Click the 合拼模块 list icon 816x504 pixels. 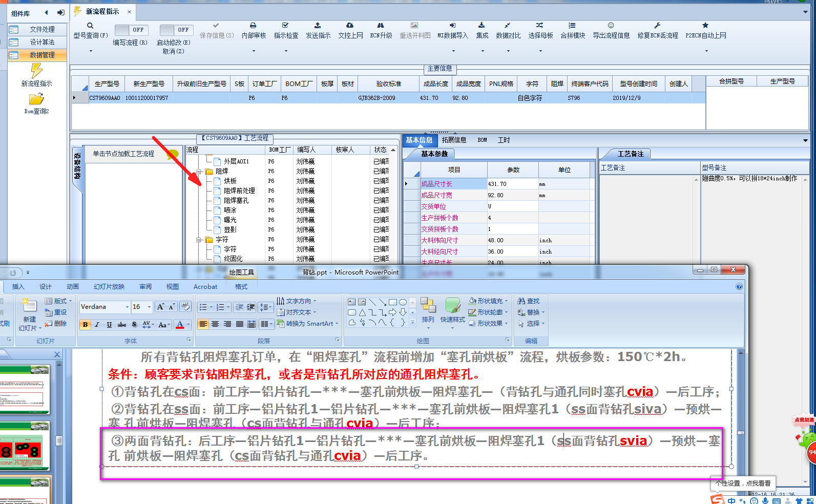point(572,25)
